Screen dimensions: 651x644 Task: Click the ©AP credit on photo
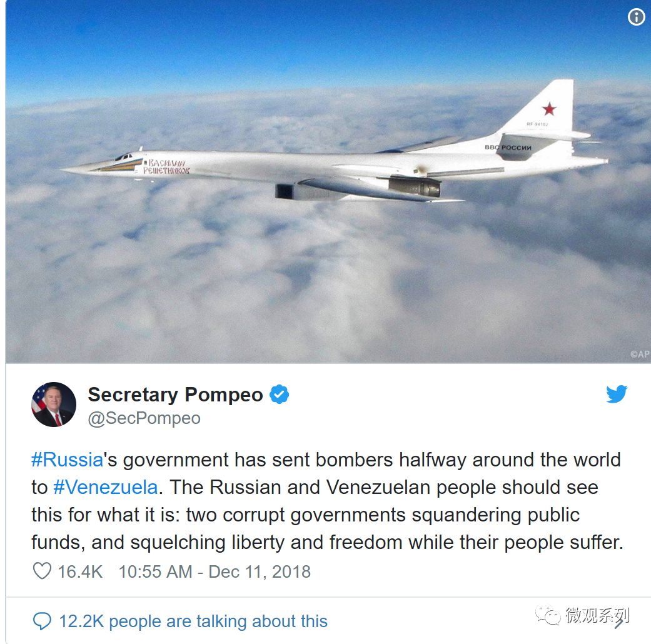pyautogui.click(x=639, y=354)
